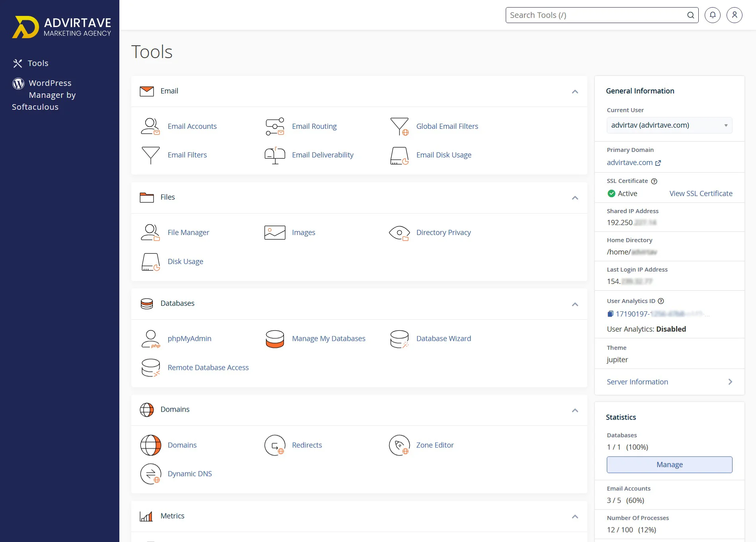The image size is (756, 542).
Task: Click the Manage databases button
Action: click(x=670, y=464)
